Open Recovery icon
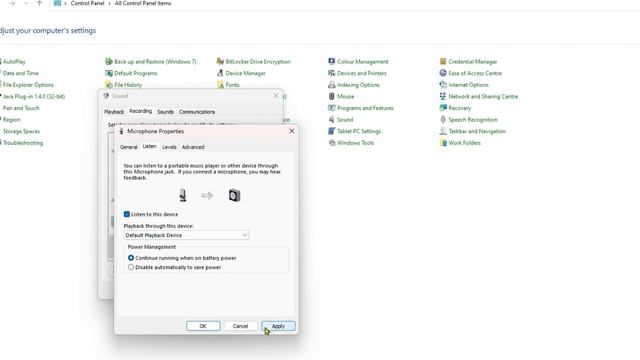The height and width of the screenshot is (360, 640). [x=443, y=108]
